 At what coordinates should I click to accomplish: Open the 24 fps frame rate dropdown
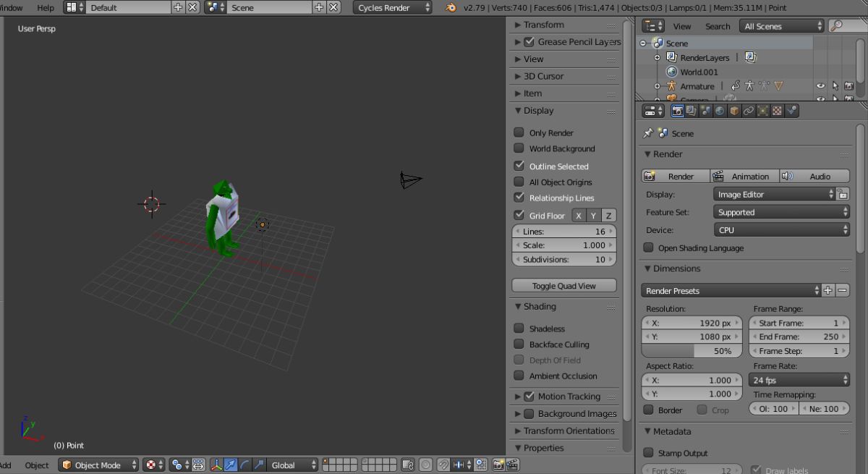pyautogui.click(x=799, y=380)
